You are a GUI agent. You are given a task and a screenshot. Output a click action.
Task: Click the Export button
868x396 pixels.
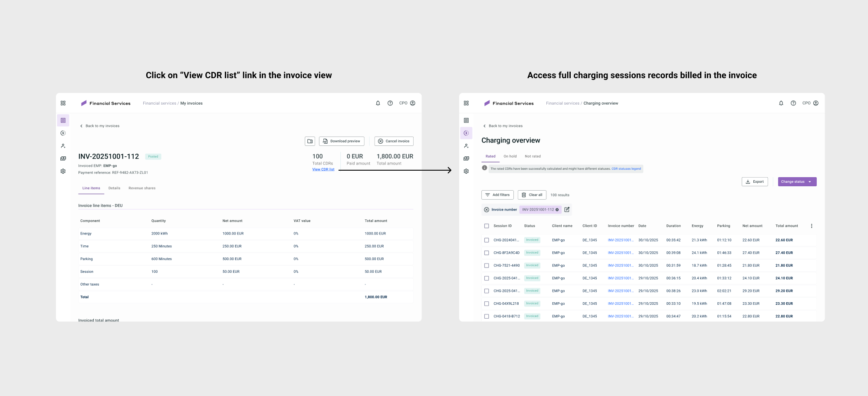point(755,182)
